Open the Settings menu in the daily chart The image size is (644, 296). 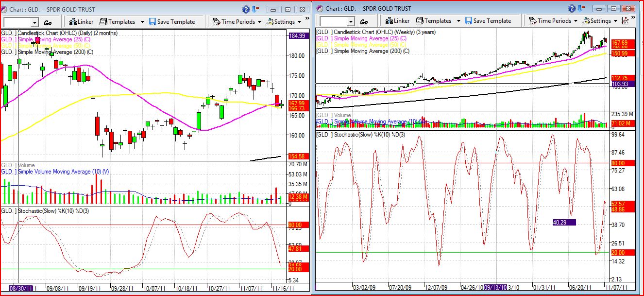[x=284, y=22]
